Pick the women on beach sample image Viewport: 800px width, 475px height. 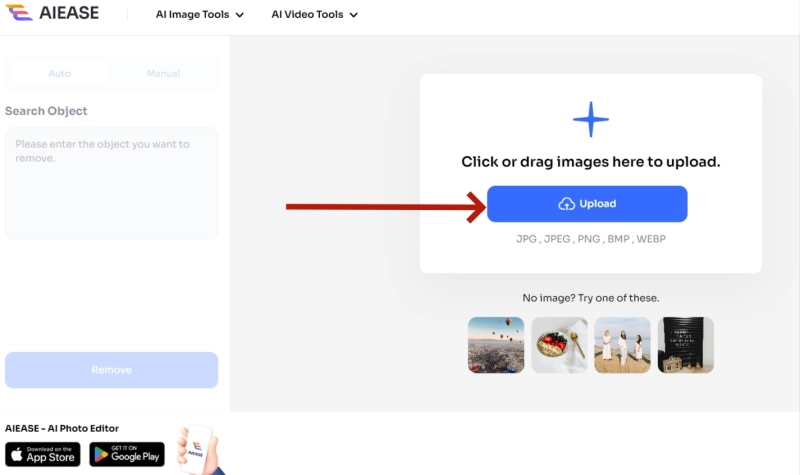point(622,345)
